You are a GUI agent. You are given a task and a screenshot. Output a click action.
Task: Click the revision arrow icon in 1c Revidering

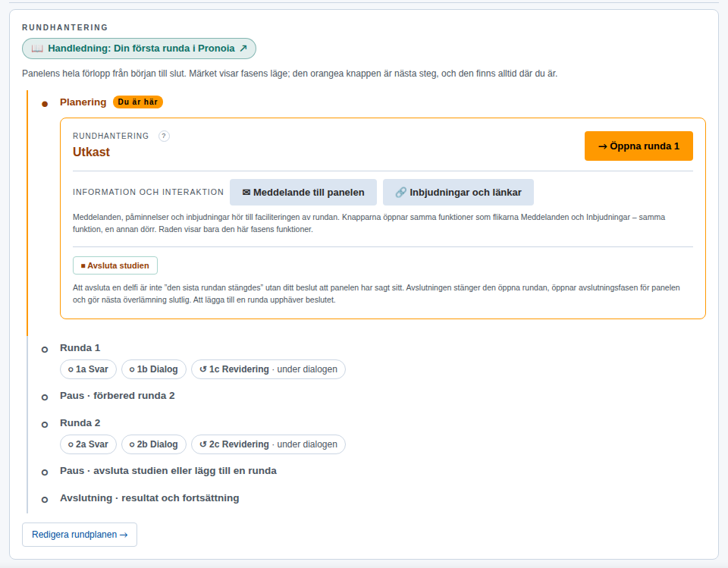[203, 369]
